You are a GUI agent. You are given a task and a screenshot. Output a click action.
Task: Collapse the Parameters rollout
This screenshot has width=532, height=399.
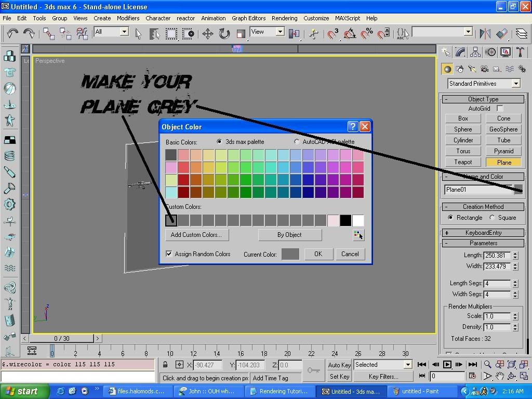click(483, 243)
